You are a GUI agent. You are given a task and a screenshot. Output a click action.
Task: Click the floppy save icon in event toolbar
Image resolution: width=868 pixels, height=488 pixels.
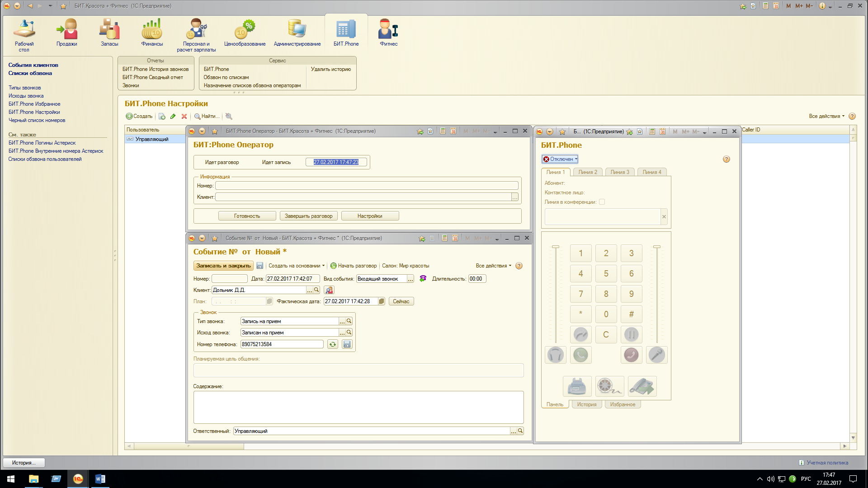point(259,266)
